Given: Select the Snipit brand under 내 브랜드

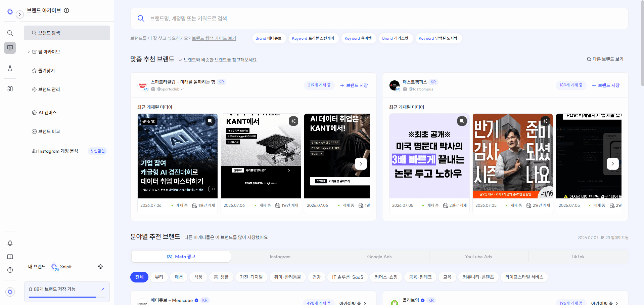Looking at the screenshot, I should (61, 267).
